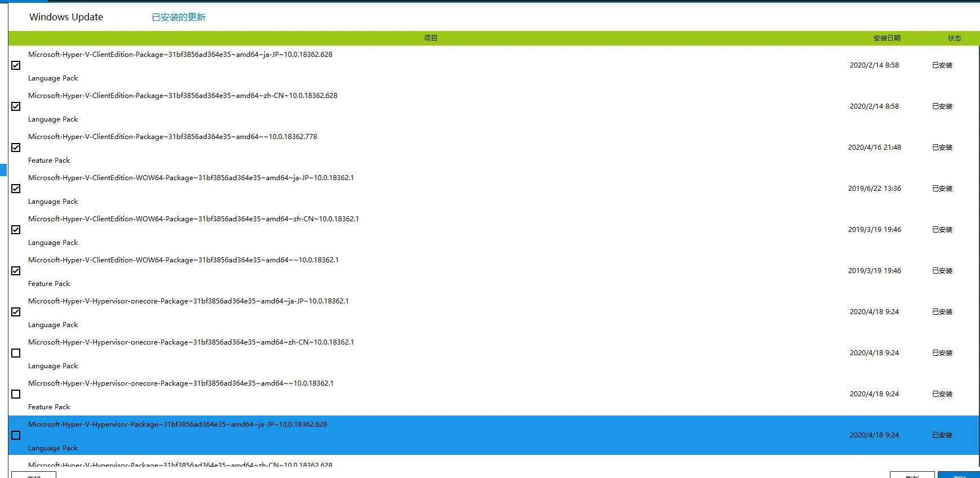Click the install date 2020/4/16 21:48

pyautogui.click(x=875, y=148)
